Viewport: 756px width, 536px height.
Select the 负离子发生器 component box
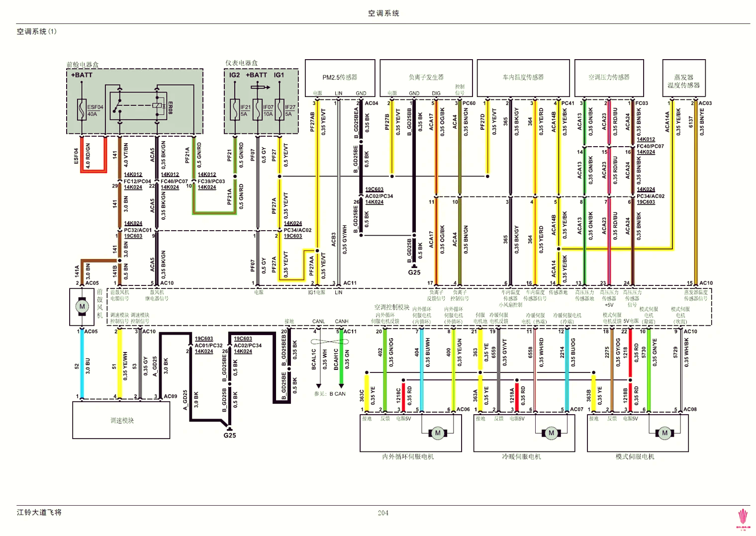tap(426, 78)
